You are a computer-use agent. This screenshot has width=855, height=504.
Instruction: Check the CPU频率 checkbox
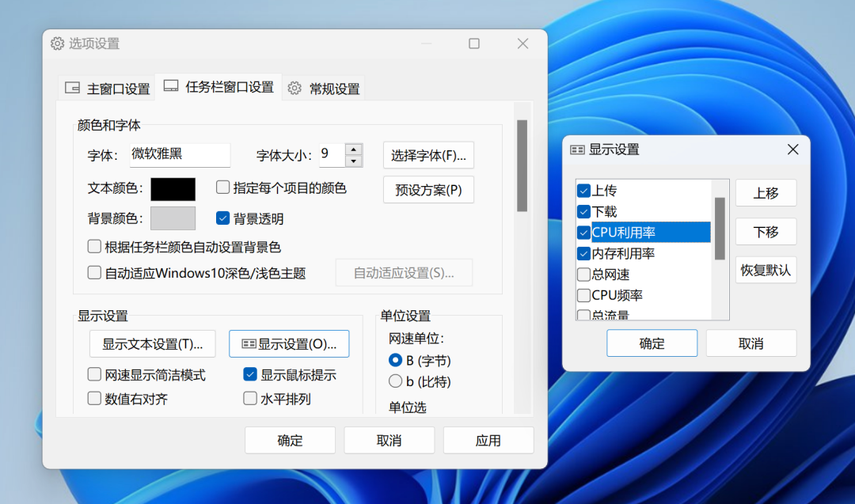pyautogui.click(x=583, y=295)
